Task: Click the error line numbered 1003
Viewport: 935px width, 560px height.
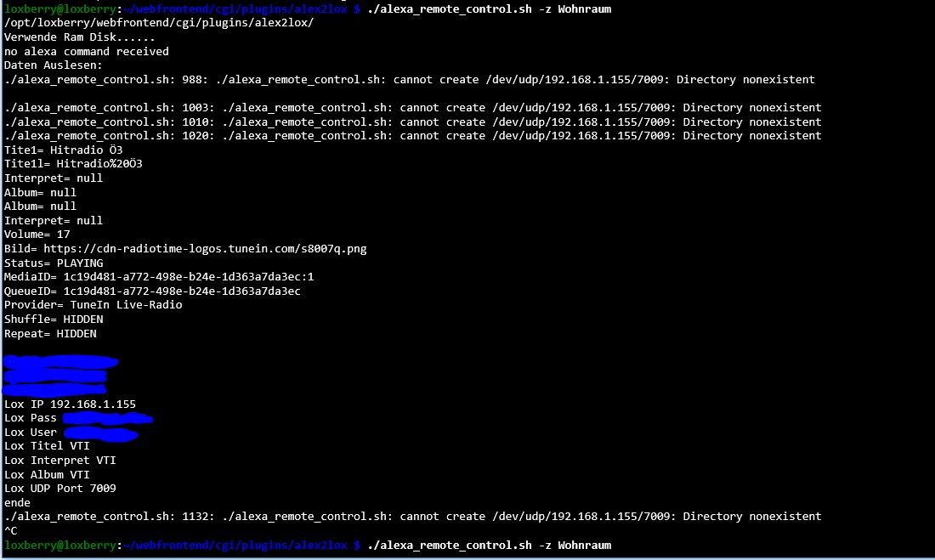Action: (x=412, y=107)
